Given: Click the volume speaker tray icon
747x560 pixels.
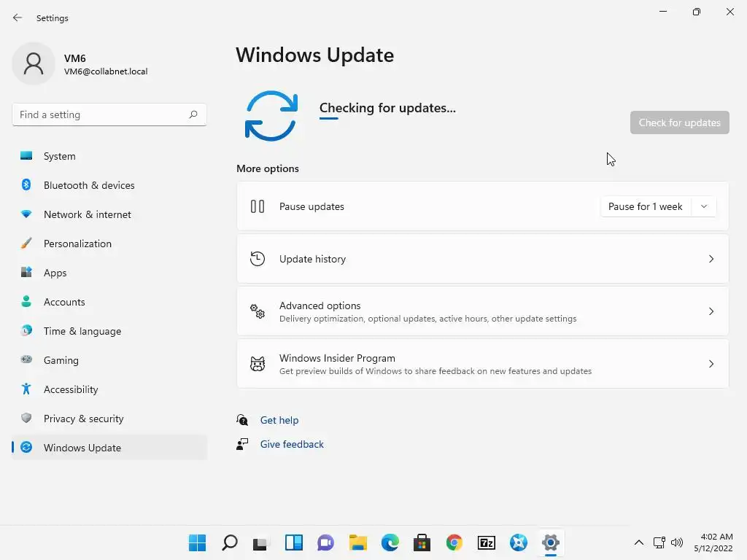Looking at the screenshot, I should coord(676,542).
